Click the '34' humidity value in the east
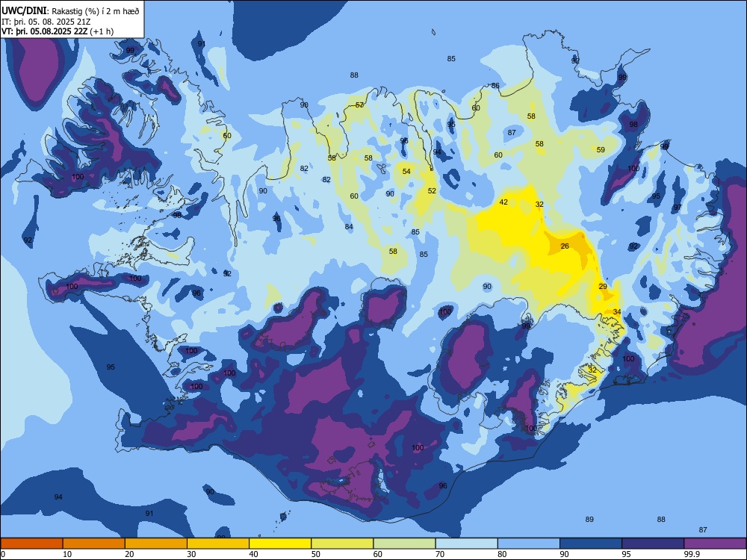 617,312
